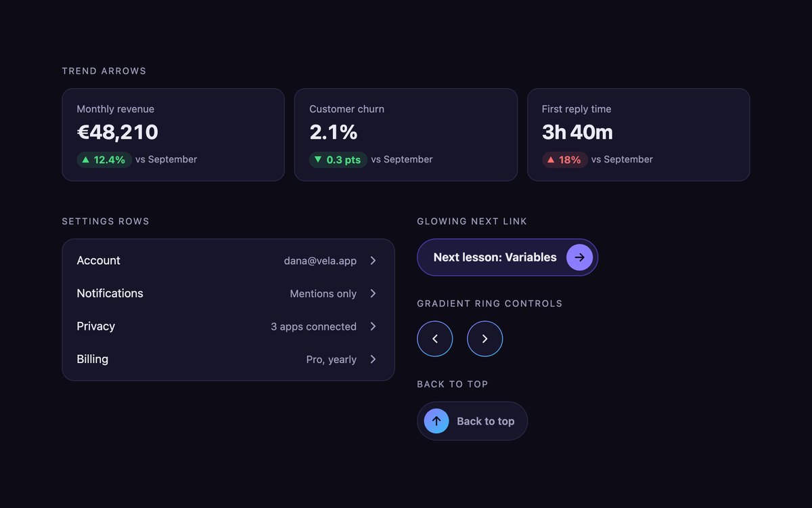Click the 'Monthly revenue' card title
Image resolution: width=812 pixels, height=508 pixels.
point(115,109)
